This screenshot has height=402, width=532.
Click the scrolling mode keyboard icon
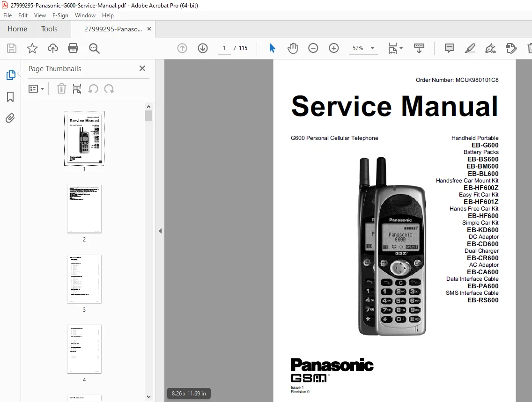click(419, 48)
